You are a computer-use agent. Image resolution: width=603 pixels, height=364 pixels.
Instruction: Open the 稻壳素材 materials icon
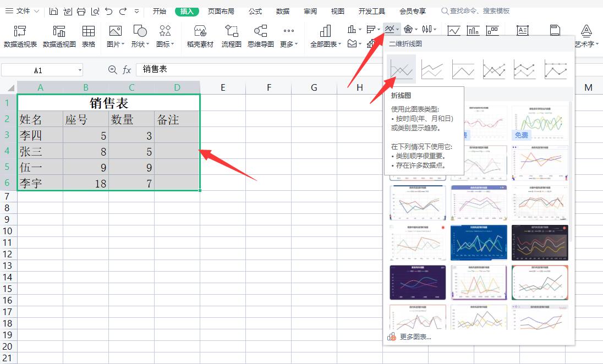(x=200, y=31)
